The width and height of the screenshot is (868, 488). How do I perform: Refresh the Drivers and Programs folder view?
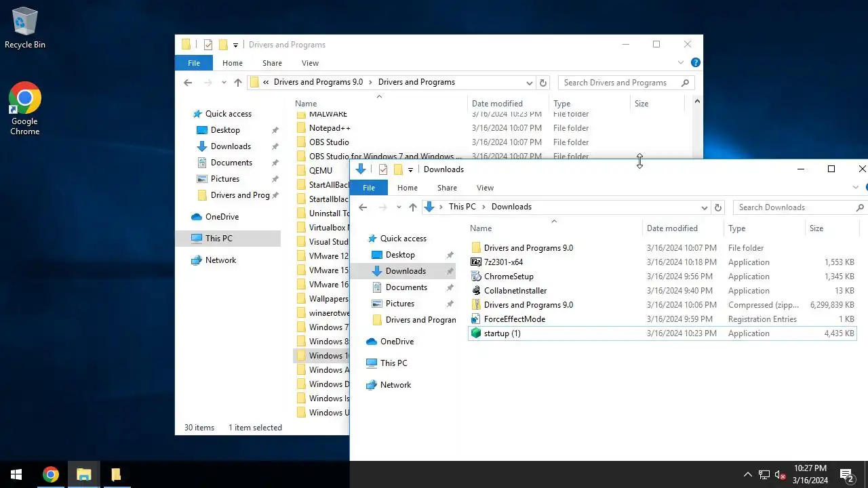(542, 83)
